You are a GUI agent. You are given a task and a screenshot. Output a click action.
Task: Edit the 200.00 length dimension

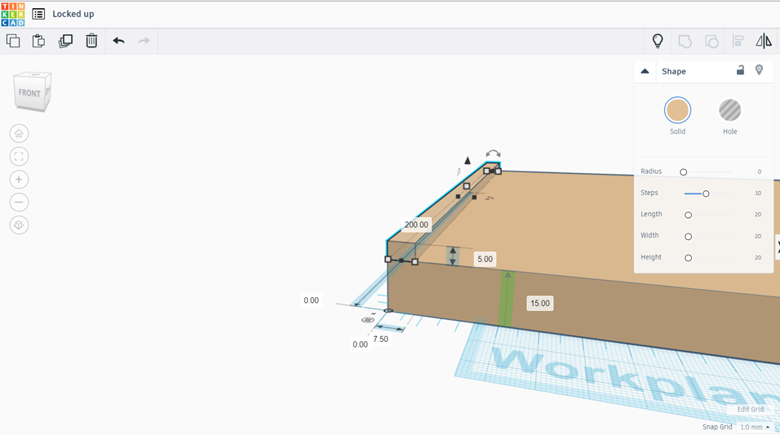click(x=416, y=224)
